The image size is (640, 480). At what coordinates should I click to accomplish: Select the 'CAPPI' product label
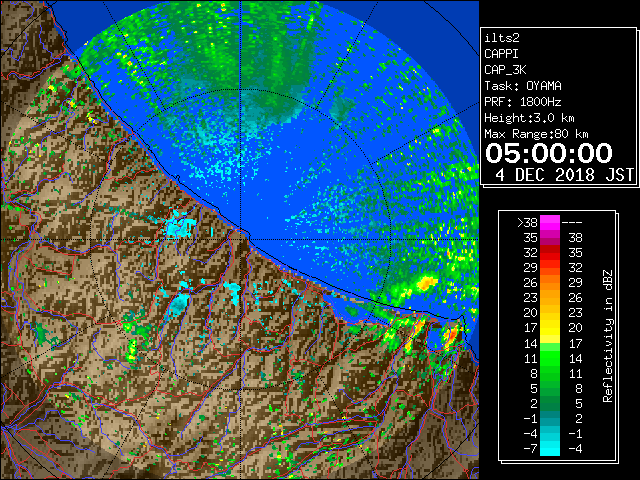tap(501, 54)
